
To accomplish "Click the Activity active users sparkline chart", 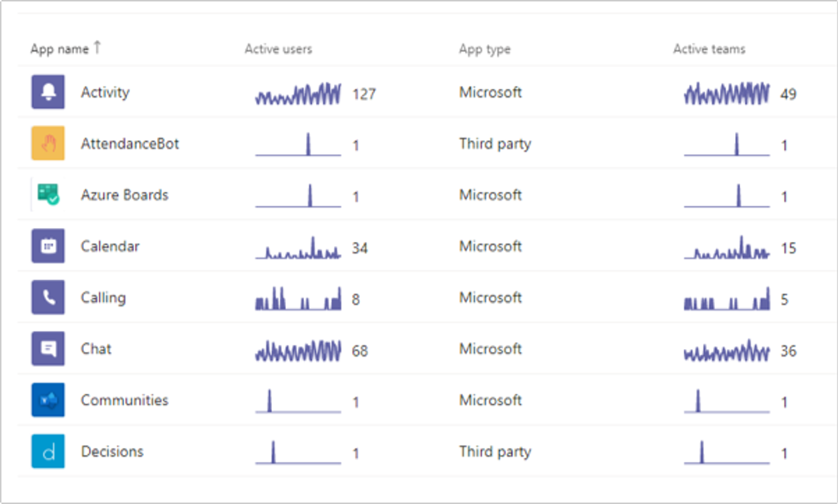I will coord(297,92).
